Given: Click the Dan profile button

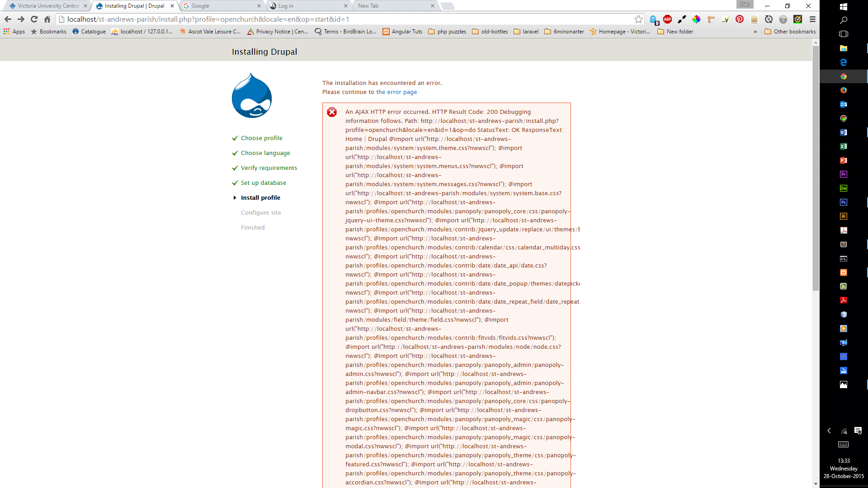Looking at the screenshot, I should click(745, 5).
